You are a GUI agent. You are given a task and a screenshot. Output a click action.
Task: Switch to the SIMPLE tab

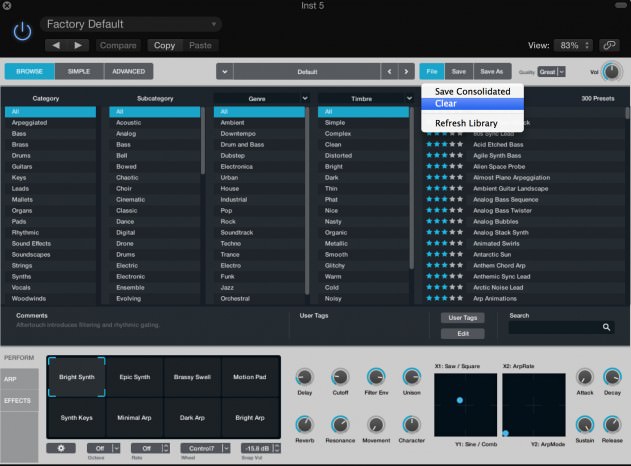point(79,71)
